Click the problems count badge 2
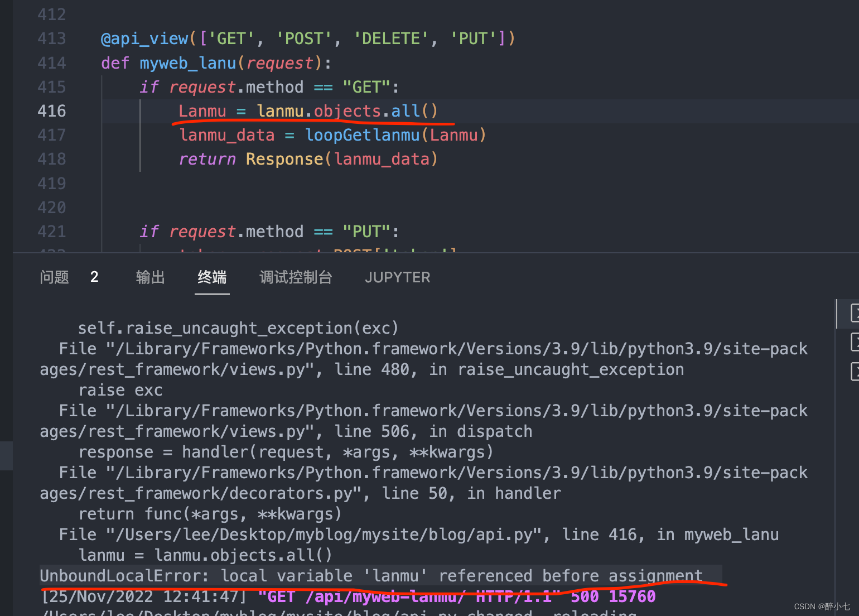This screenshot has height=616, width=859. pyautogui.click(x=94, y=277)
